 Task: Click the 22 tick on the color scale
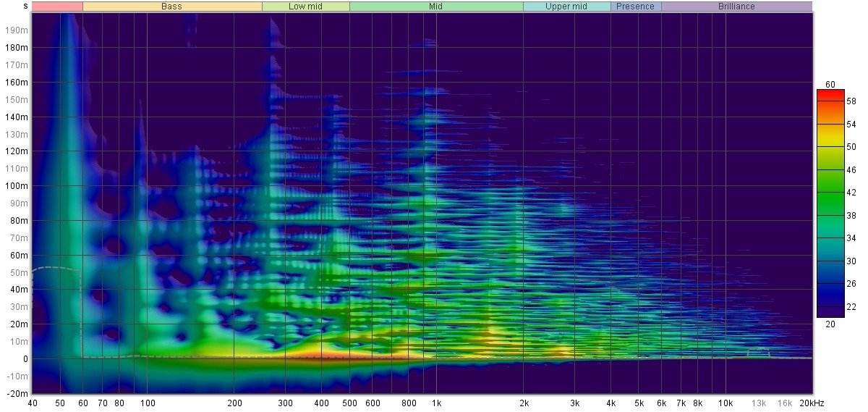(851, 306)
